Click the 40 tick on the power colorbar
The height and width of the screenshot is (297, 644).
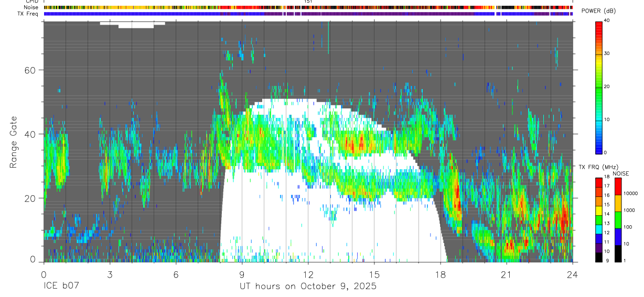point(607,20)
